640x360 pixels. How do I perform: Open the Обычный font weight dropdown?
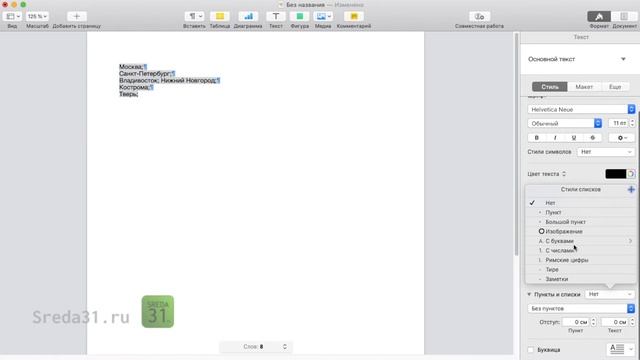point(564,123)
